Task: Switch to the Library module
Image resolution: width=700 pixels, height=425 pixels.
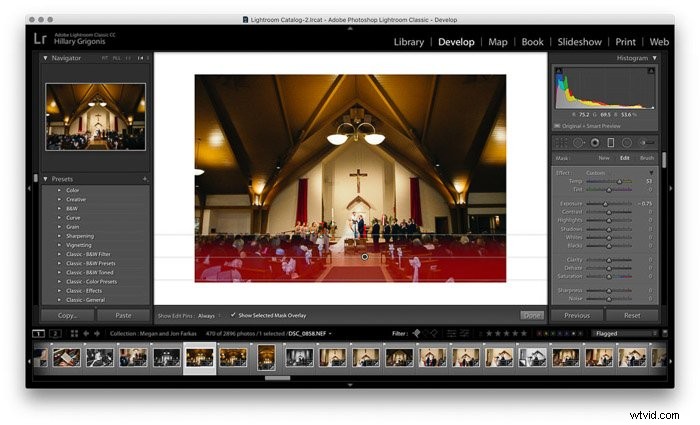Action: coord(408,42)
